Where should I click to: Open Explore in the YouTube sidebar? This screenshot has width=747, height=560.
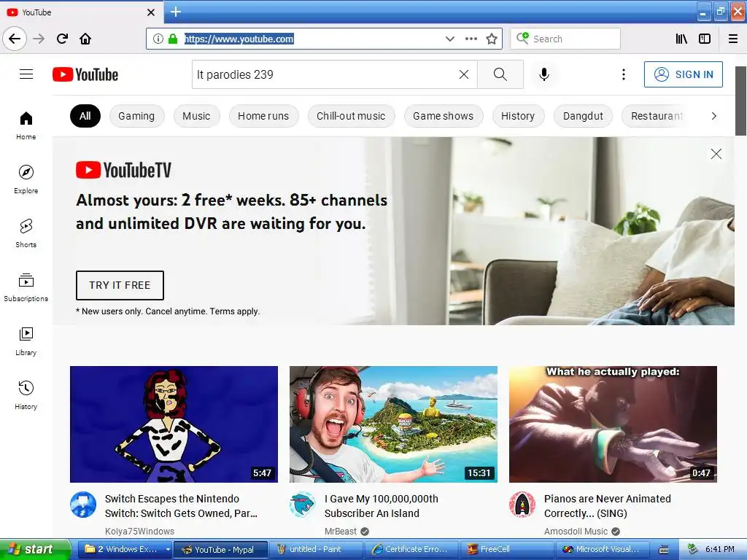(26, 179)
